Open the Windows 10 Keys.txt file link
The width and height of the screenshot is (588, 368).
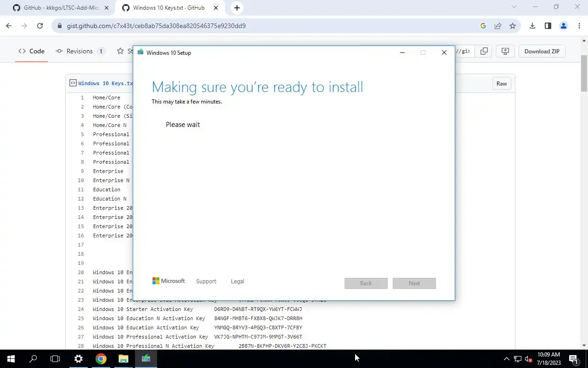coord(106,83)
